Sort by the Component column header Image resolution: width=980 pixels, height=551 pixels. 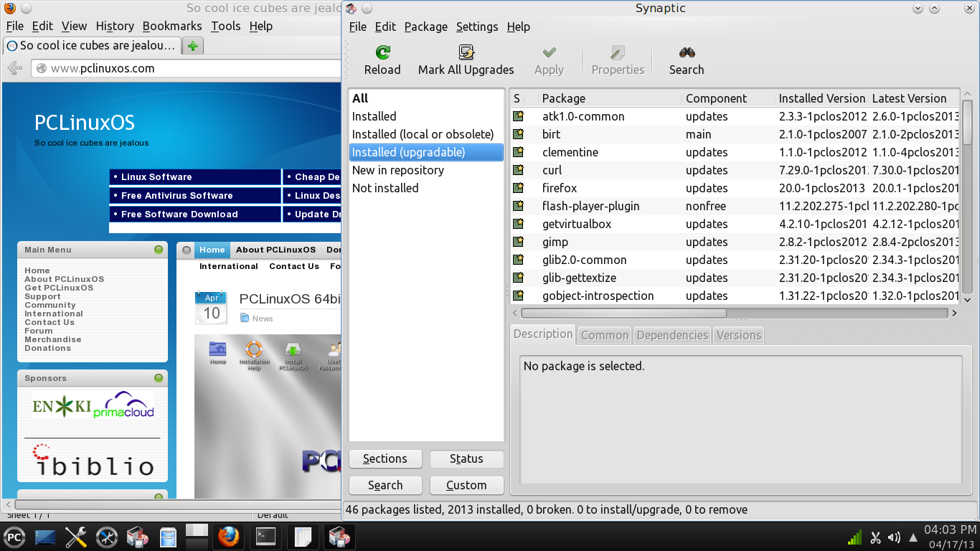pyautogui.click(x=729, y=98)
